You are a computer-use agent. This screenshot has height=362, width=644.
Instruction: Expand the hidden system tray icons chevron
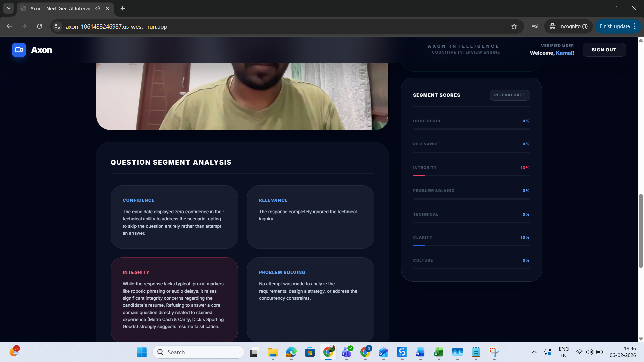coord(534,352)
